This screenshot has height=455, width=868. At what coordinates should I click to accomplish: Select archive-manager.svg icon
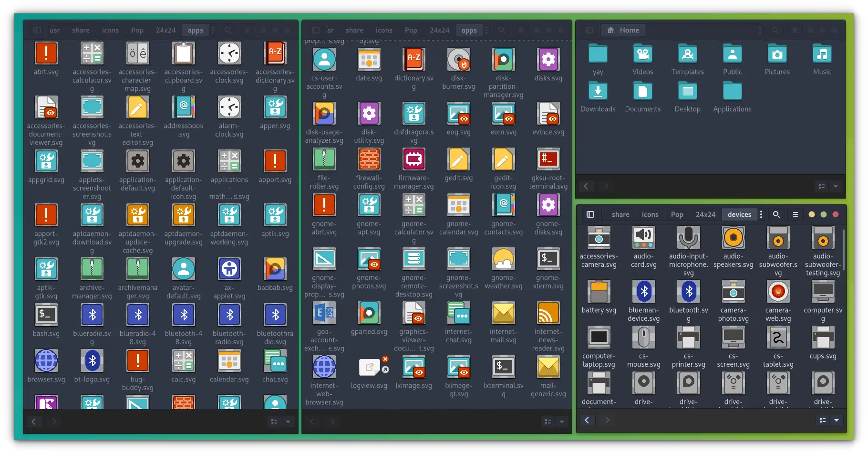92,269
